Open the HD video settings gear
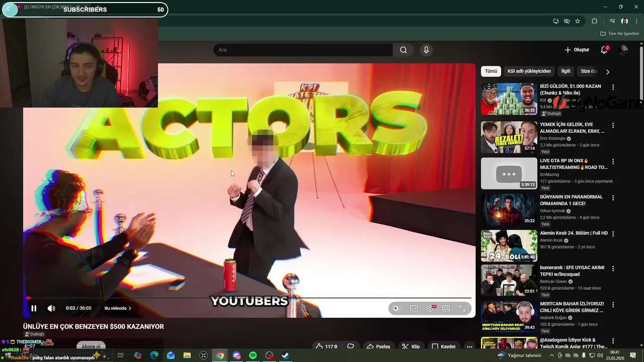The width and height of the screenshot is (644, 362). point(430,308)
